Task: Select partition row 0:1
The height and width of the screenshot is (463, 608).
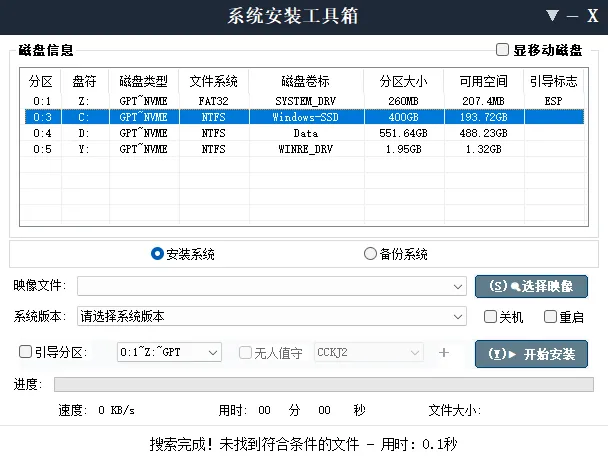Action: (304, 101)
